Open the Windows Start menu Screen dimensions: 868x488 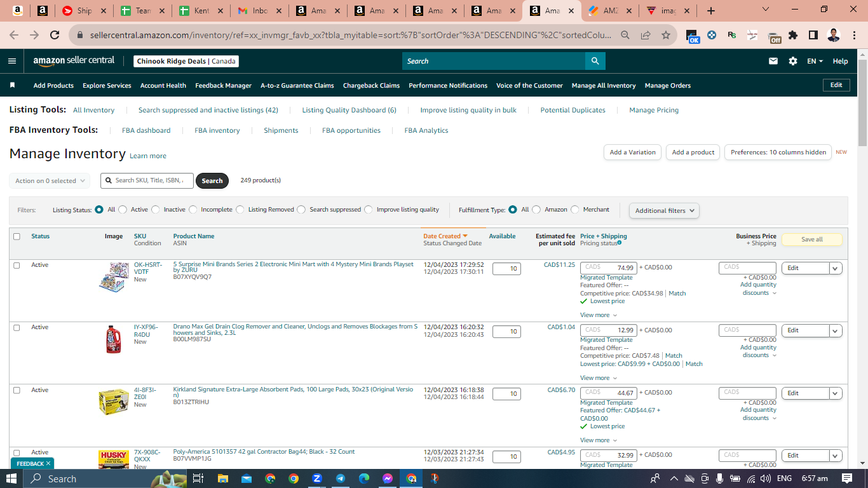11,478
